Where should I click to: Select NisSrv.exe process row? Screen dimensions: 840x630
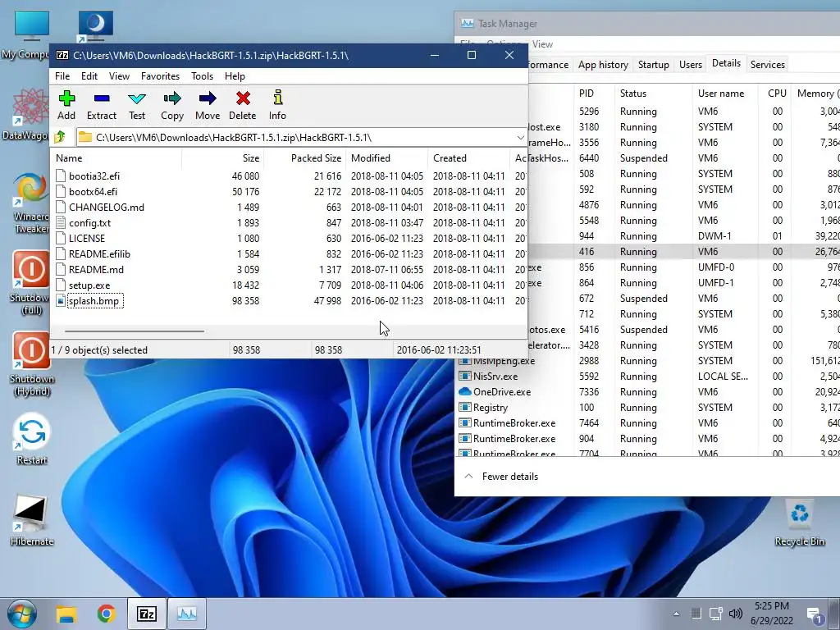pyautogui.click(x=648, y=377)
